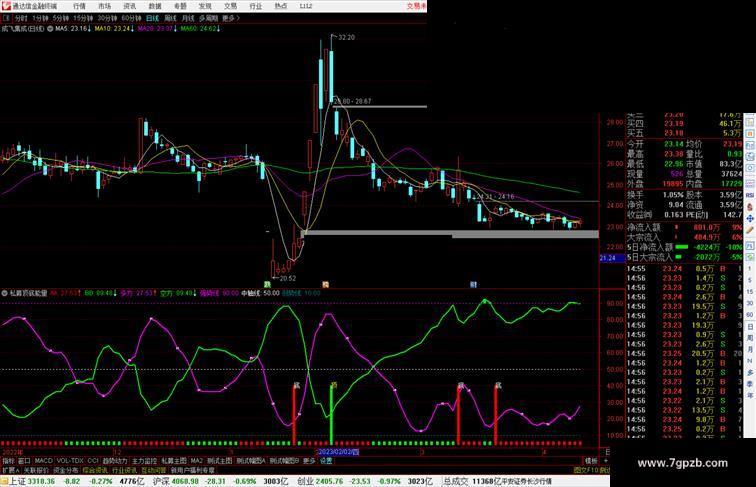Select the 多周期 multi-period tab

208,18
